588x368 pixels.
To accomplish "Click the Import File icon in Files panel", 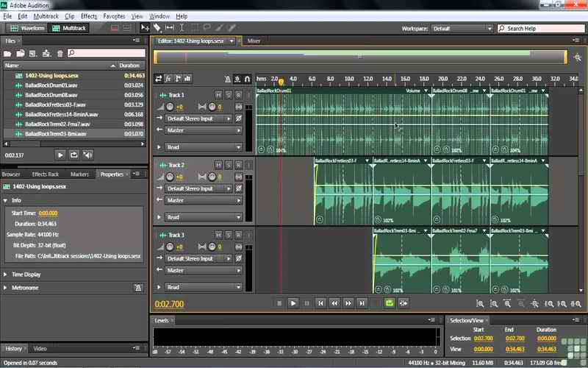I will click(x=21, y=53).
